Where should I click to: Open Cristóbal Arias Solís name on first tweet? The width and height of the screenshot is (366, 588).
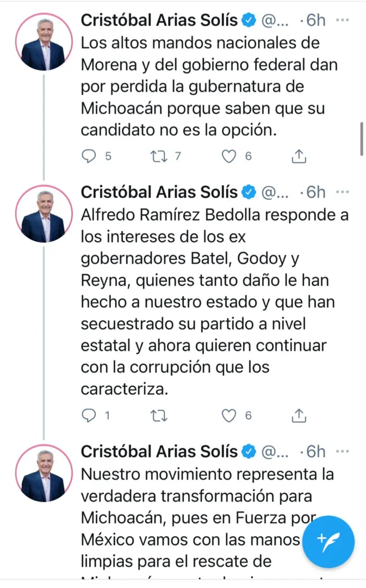(159, 20)
